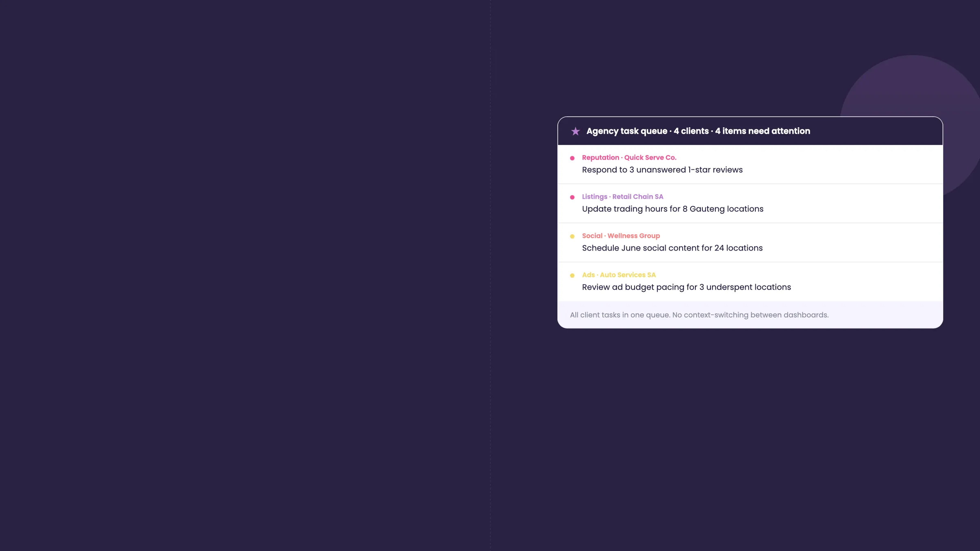Click the yellow dot beside Social · Wellness Group

[572, 236]
